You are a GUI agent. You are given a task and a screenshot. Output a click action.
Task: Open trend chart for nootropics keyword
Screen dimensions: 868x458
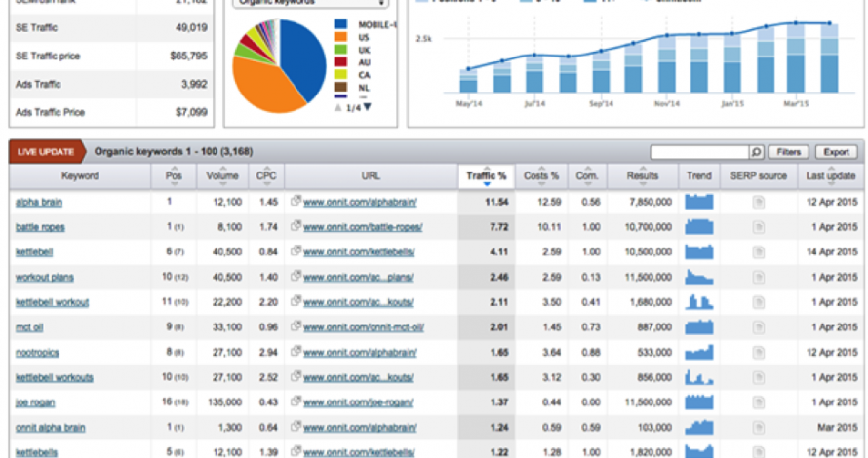(x=698, y=353)
